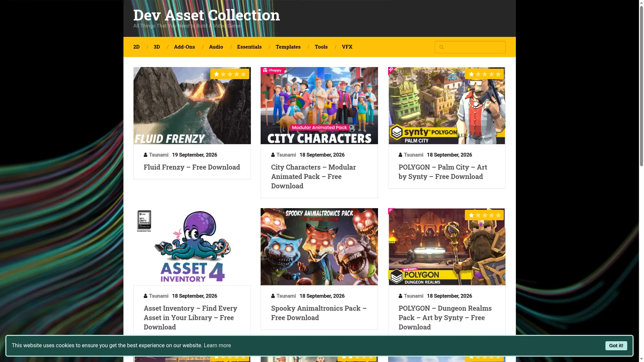Open the 3D category menu

157,47
